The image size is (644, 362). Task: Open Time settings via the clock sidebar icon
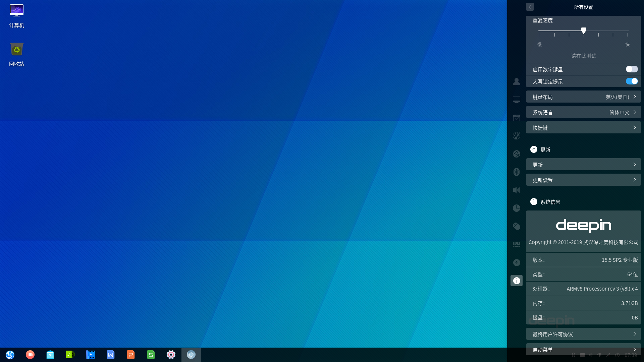tap(517, 208)
